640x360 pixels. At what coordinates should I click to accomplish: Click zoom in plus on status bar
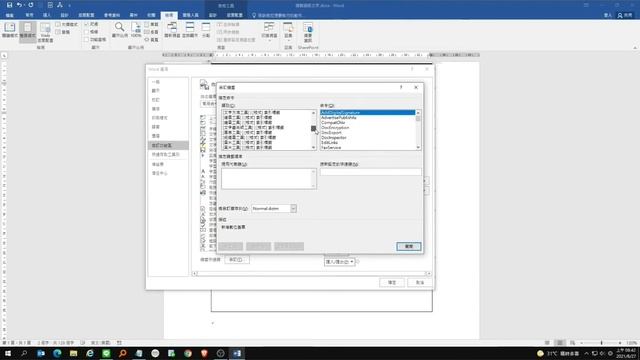tap(620, 343)
